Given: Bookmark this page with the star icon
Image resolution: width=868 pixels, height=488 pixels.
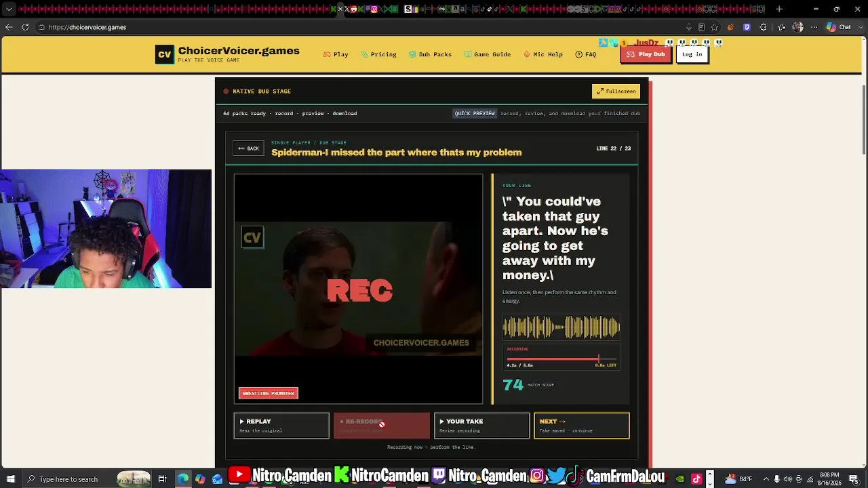Looking at the screenshot, I should 714,27.
